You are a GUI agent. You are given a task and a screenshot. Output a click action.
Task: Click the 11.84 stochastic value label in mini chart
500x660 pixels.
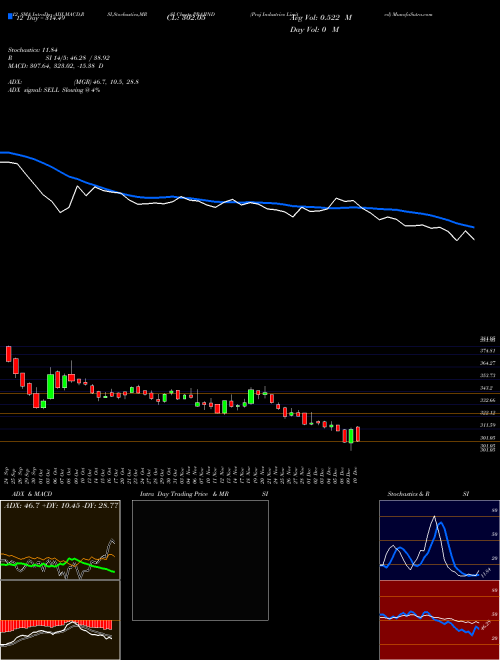pos(486,573)
